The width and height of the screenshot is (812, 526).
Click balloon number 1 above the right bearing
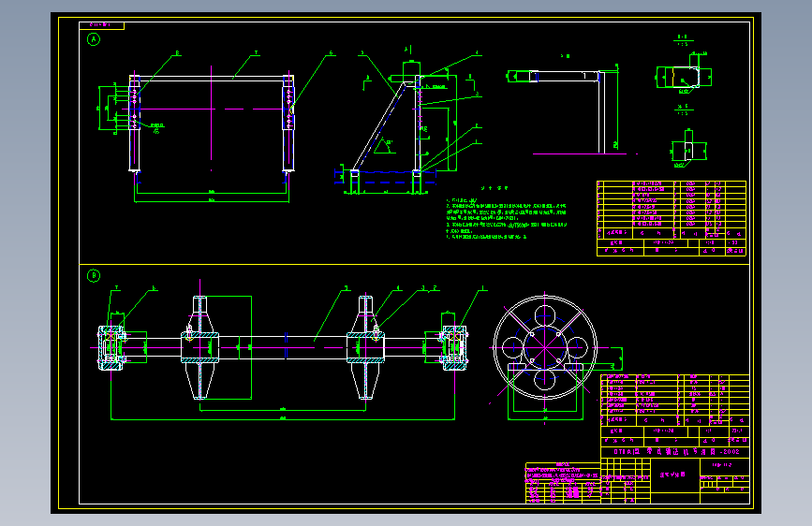[482, 288]
